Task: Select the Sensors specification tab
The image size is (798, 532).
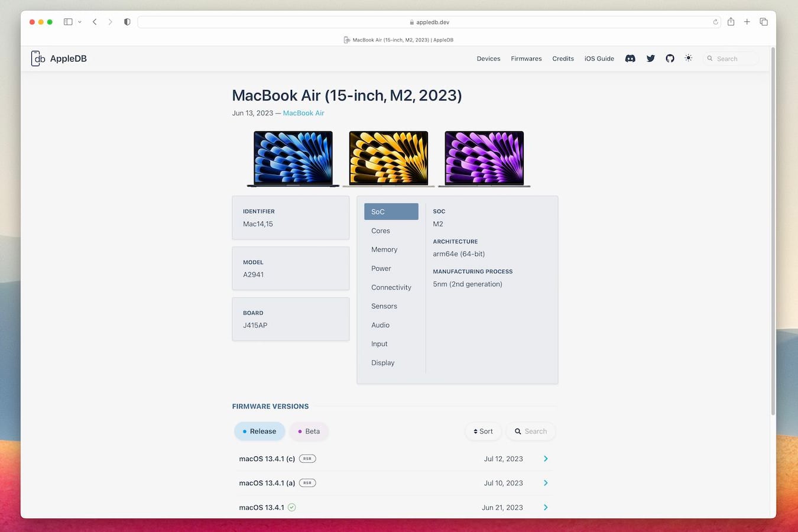Action: click(x=391, y=306)
